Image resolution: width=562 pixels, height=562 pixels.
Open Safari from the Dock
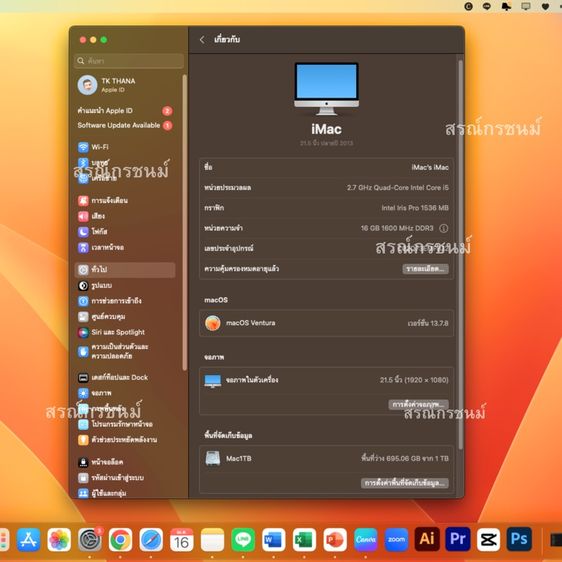[151, 539]
